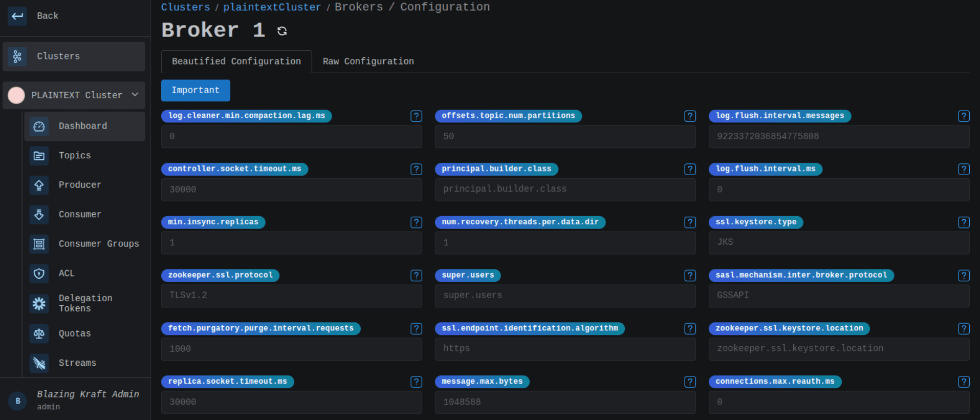Show help for num.recovery.threads.per.data.dir
This screenshot has height=420, width=980.
pyautogui.click(x=690, y=222)
